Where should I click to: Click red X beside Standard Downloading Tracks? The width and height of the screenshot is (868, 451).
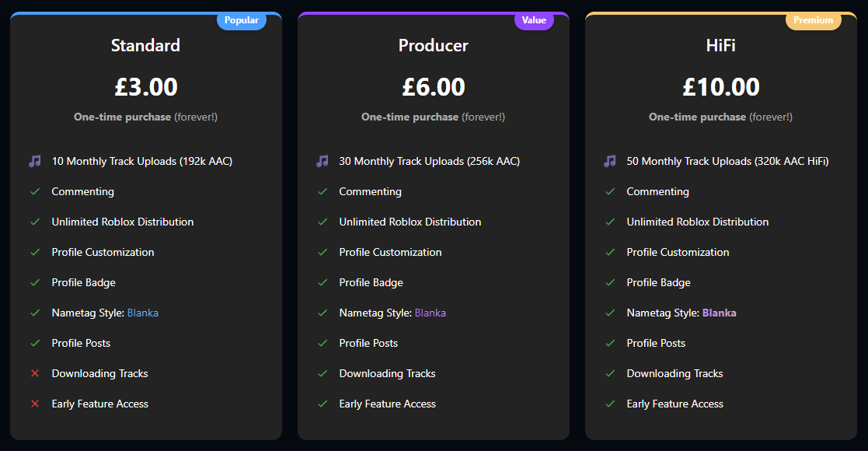click(x=34, y=374)
